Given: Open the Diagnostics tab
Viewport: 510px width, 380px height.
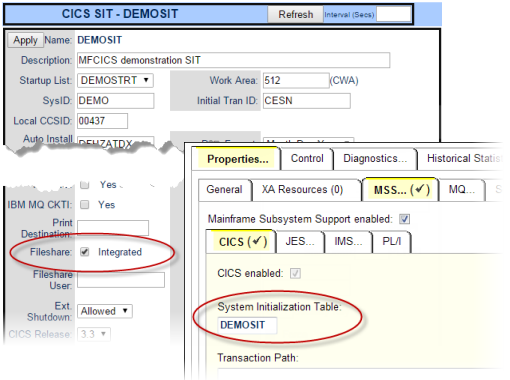Looking at the screenshot, I should click(x=375, y=159).
